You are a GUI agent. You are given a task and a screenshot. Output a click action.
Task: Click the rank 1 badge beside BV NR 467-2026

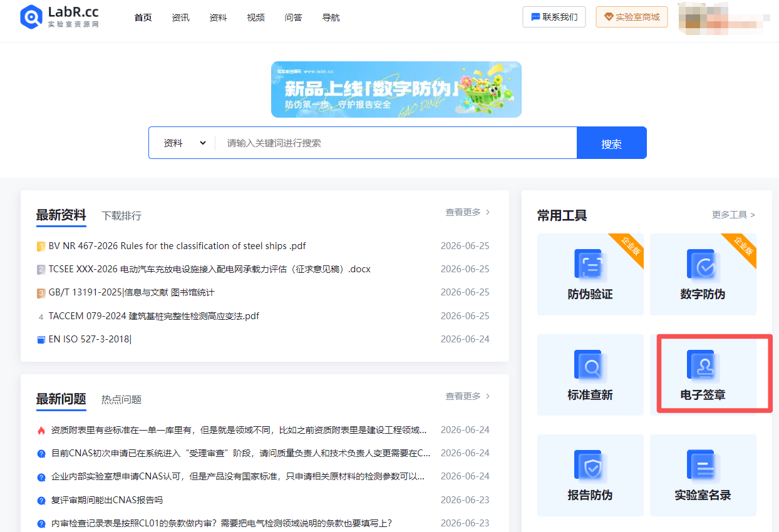click(41, 247)
